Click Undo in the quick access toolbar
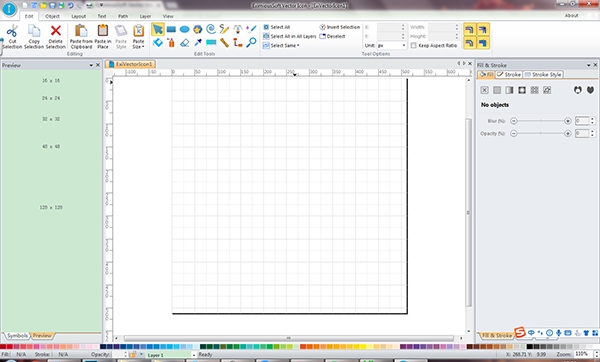The height and width of the screenshot is (362, 600). pos(70,5)
